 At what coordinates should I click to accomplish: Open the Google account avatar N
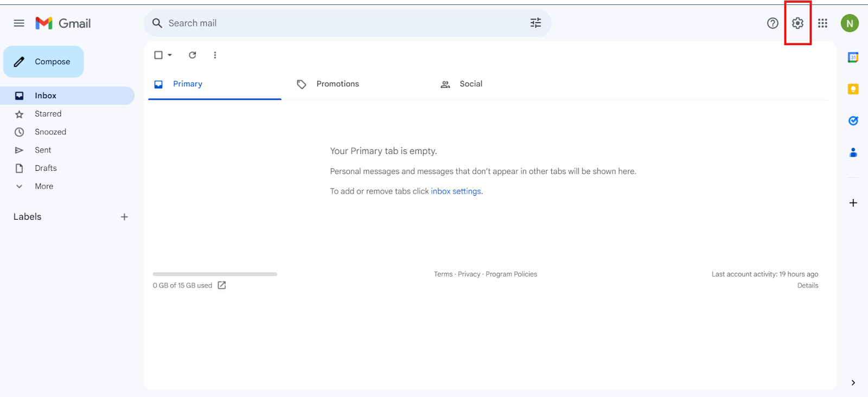[x=850, y=23]
